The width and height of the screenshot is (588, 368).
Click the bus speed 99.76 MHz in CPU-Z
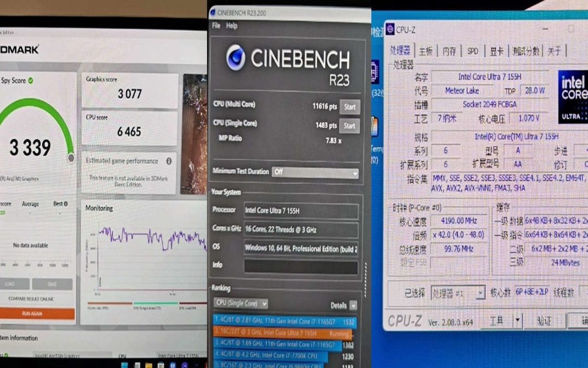(458, 249)
